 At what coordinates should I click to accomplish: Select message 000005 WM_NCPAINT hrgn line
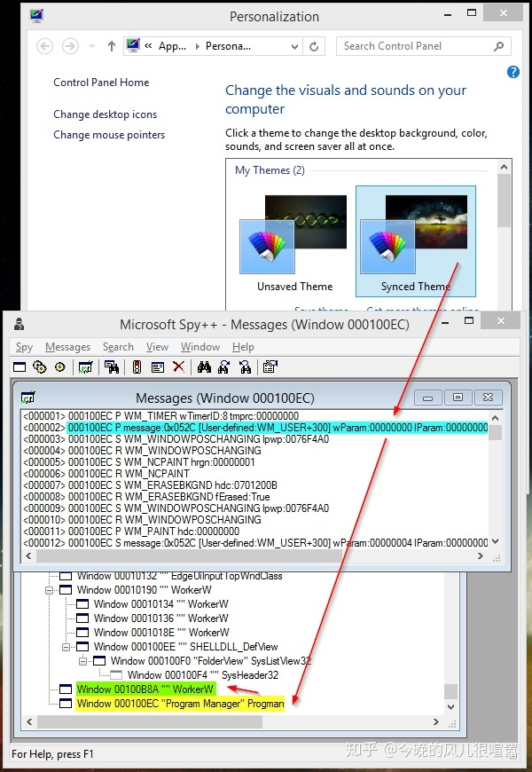click(x=139, y=461)
